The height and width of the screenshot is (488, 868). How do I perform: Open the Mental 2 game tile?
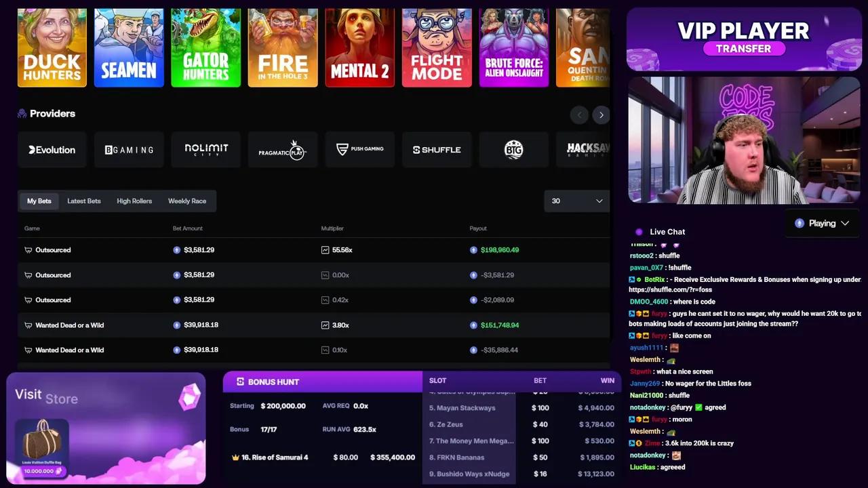click(360, 47)
